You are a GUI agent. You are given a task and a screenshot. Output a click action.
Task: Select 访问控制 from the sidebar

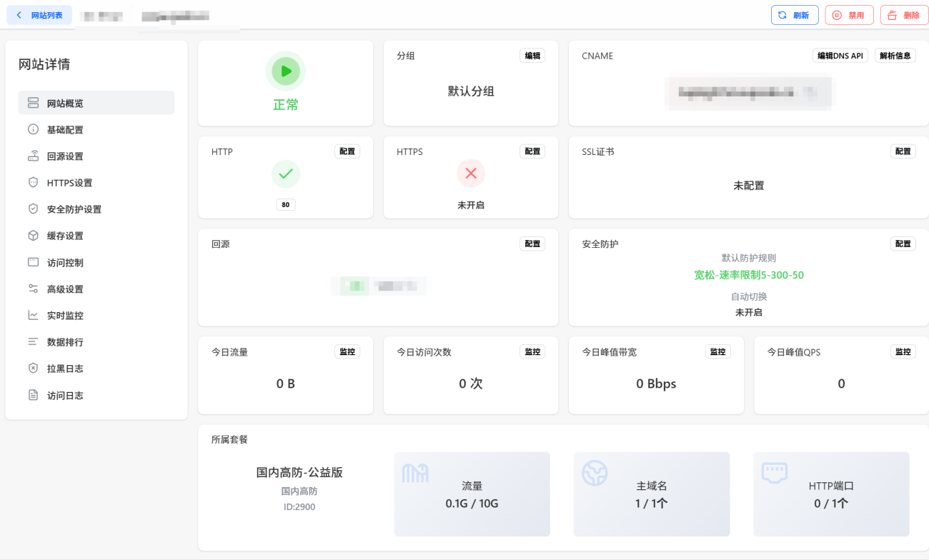[x=65, y=263]
